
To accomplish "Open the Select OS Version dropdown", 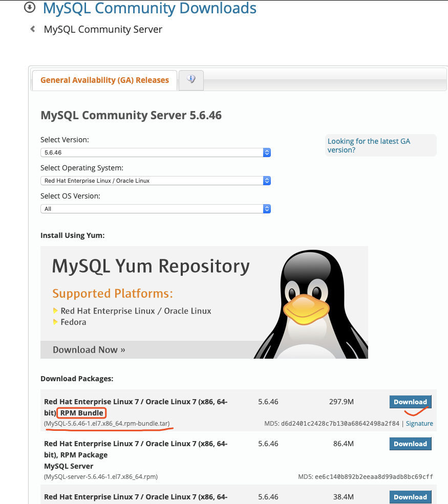I will pyautogui.click(x=155, y=209).
